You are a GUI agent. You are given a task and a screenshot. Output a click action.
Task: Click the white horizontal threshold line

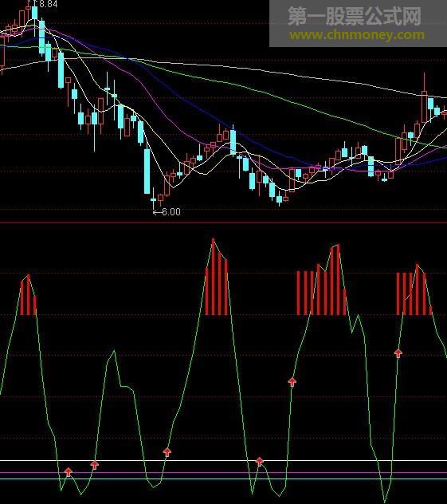(x=223, y=461)
